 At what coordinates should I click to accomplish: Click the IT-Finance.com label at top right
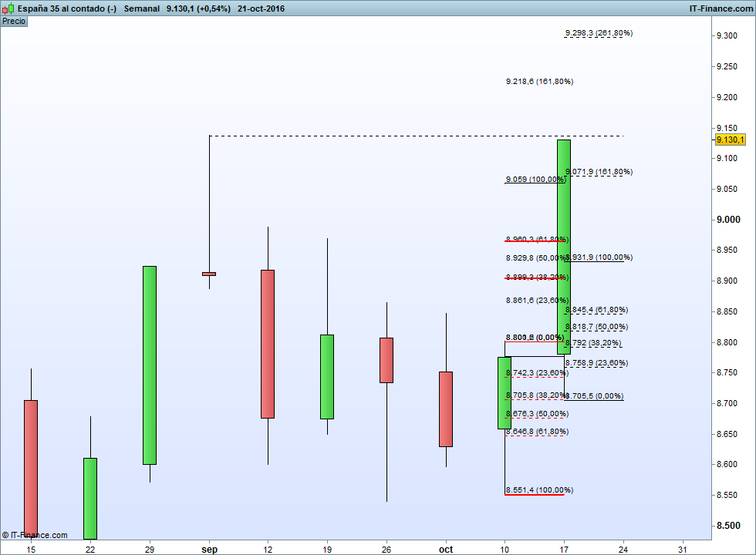[721, 8]
